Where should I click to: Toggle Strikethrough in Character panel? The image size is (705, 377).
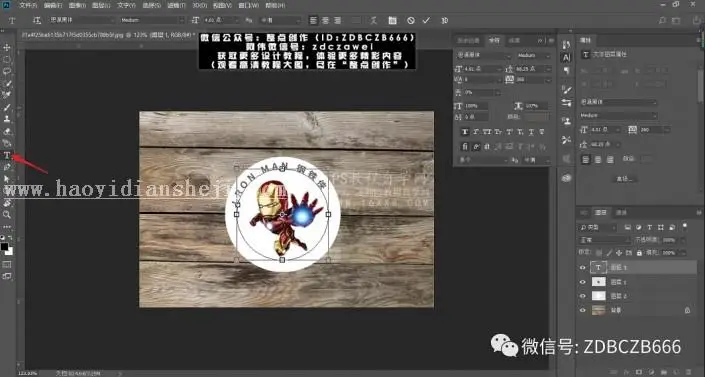pos(542,132)
